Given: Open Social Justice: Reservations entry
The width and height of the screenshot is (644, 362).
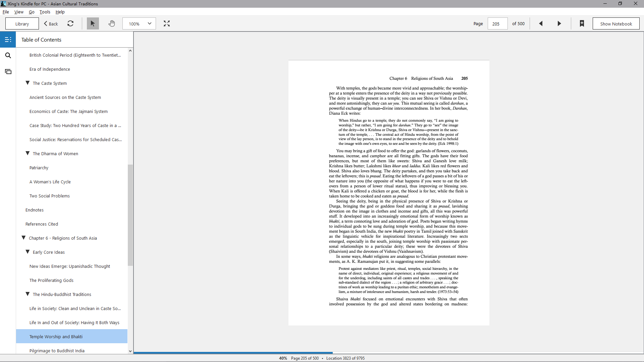Looking at the screenshot, I should pyautogui.click(x=75, y=139).
